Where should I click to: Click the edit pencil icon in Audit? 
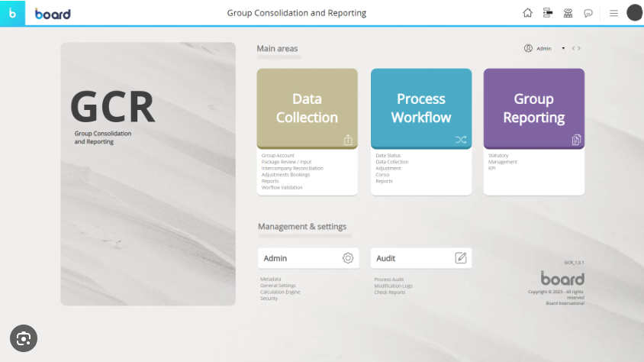point(461,258)
